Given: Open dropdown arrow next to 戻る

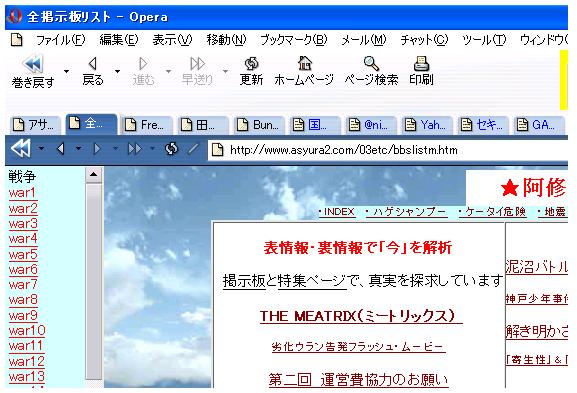Looking at the screenshot, I should point(117,71).
